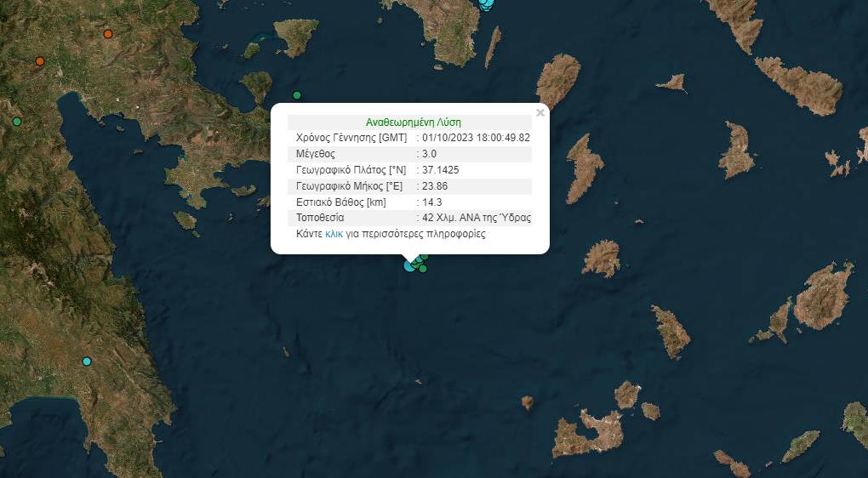Click the longitude value 23.86
This screenshot has height=478, width=868.
coord(434,186)
